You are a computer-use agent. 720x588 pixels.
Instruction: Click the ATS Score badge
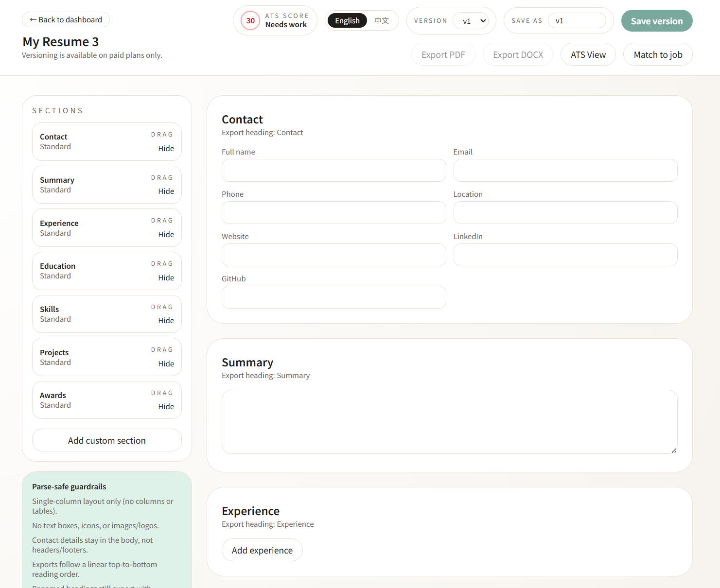point(275,20)
